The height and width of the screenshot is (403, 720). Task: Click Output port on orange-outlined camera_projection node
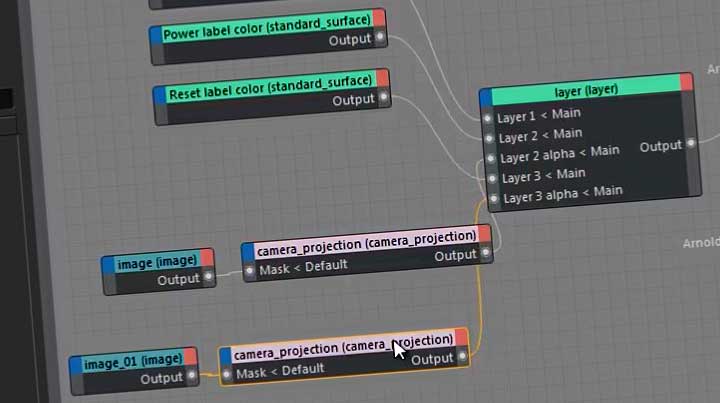462,357
